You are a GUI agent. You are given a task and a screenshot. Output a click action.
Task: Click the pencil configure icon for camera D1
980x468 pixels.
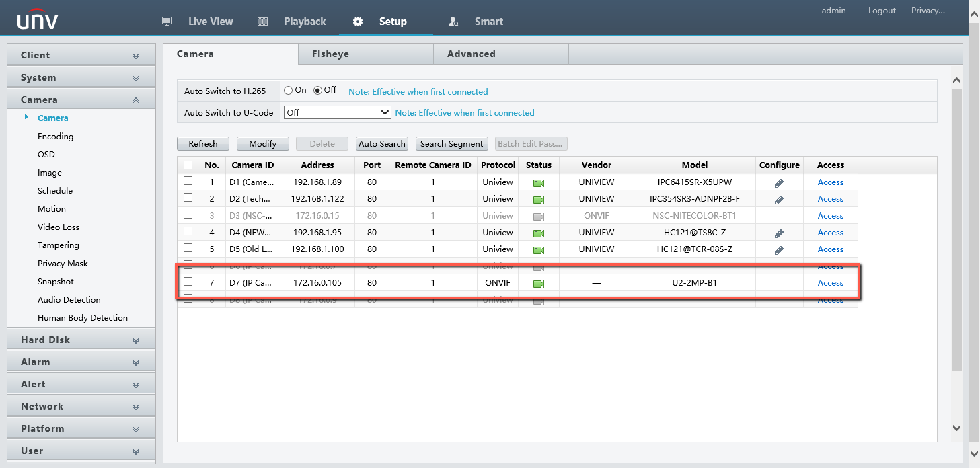coord(779,183)
